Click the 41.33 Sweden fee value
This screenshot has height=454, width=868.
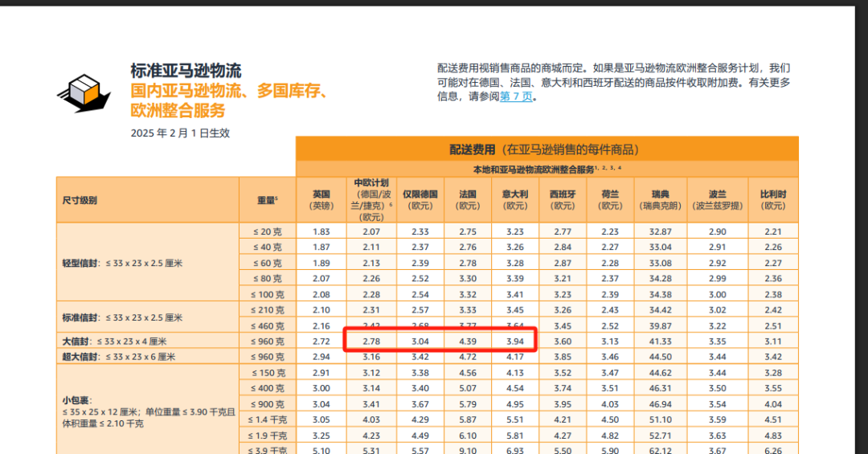click(661, 342)
